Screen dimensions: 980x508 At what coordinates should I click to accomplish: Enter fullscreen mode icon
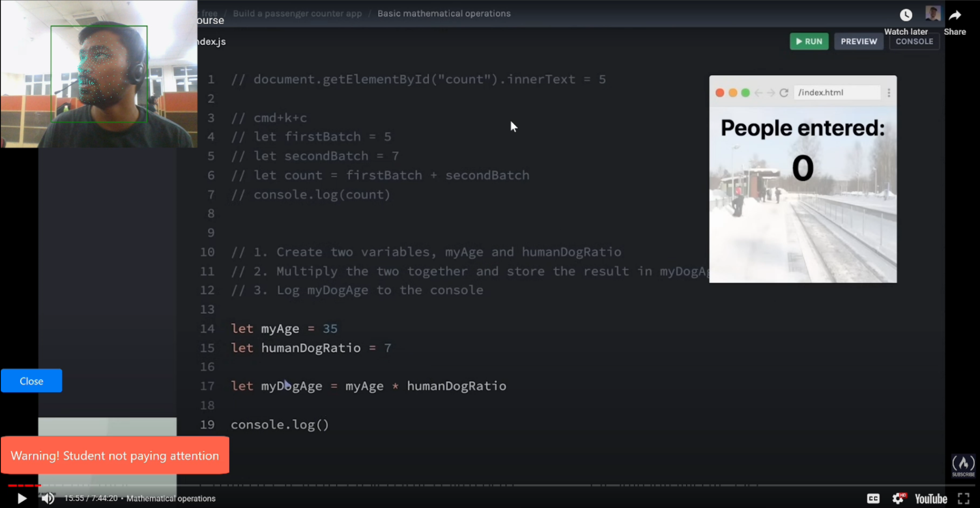click(964, 498)
